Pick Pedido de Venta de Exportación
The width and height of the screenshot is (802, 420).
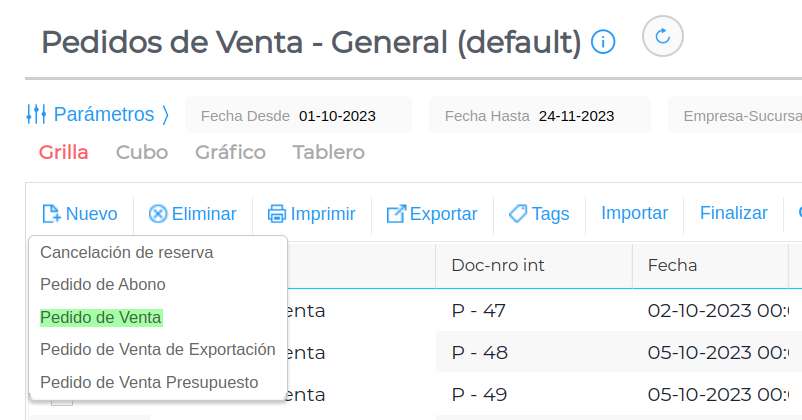point(158,349)
